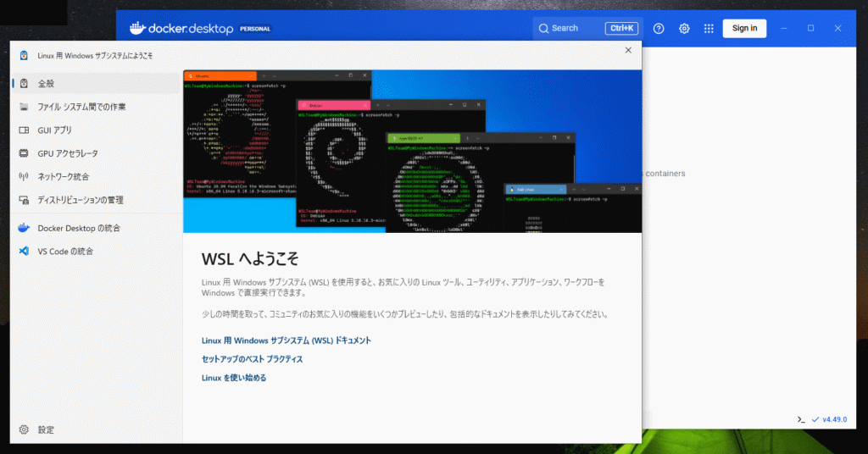Click the version v4.49.0 update checkmark

click(815, 419)
